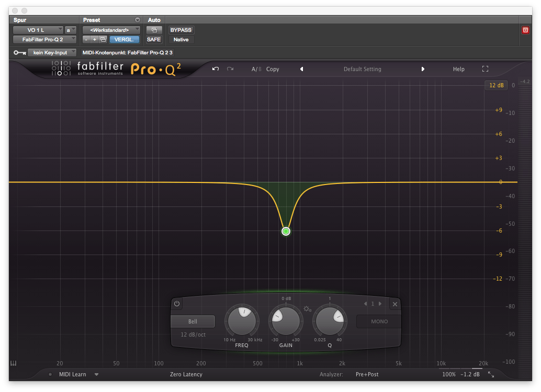Click the redo arrow icon
Image resolution: width=541 pixels, height=392 pixels.
pyautogui.click(x=230, y=69)
